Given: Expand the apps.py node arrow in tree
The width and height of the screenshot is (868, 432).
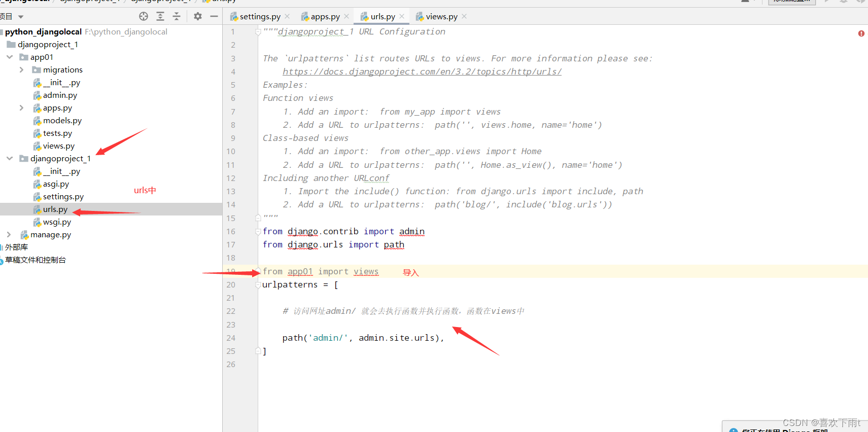Looking at the screenshot, I should [21, 107].
